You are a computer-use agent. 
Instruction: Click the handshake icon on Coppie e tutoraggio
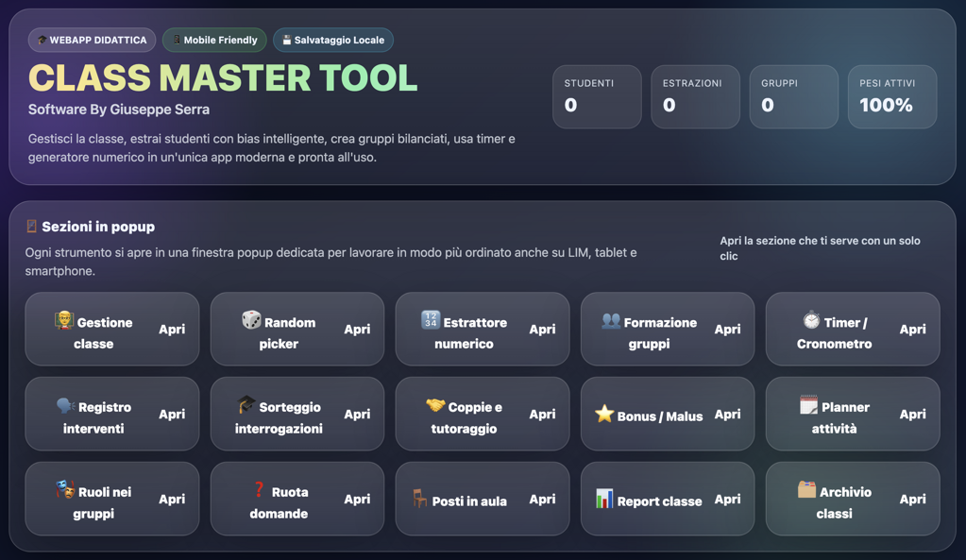435,405
